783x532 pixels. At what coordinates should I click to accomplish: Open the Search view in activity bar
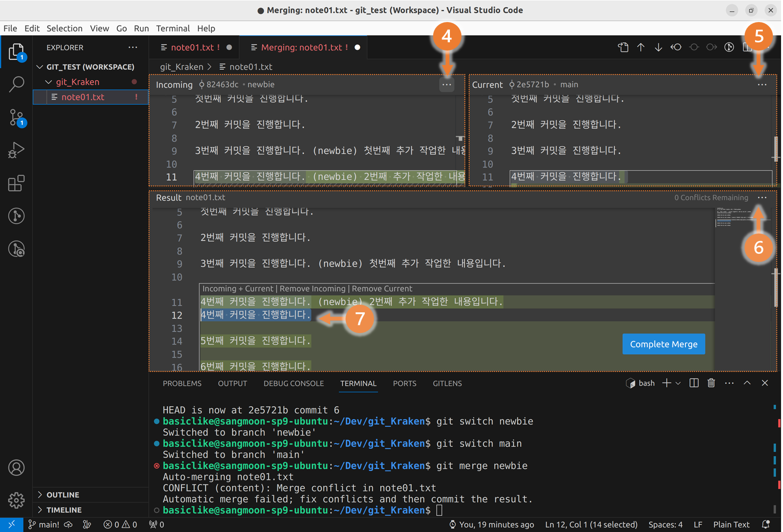[16, 84]
